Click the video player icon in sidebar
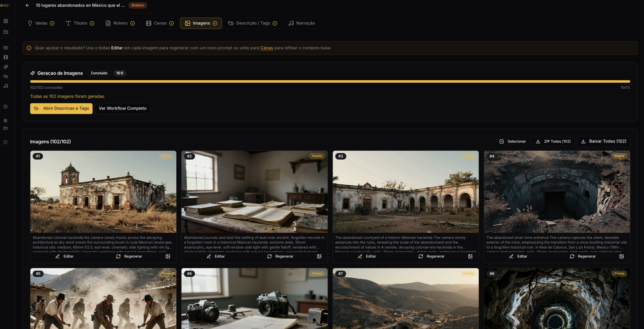 pyautogui.click(x=6, y=48)
